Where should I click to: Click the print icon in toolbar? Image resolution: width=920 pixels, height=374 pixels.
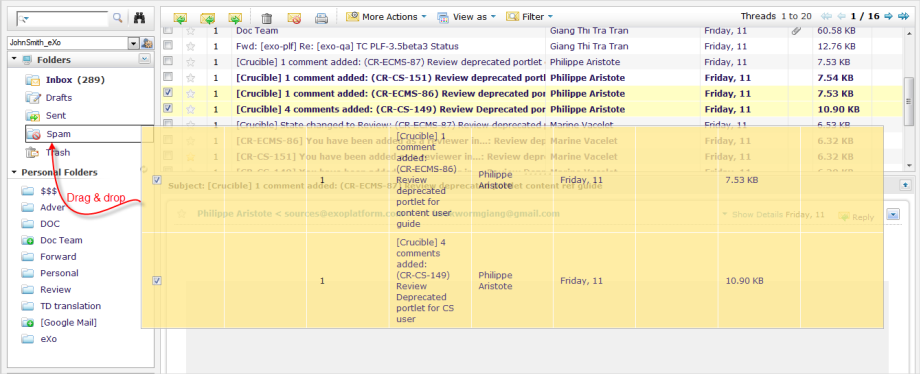[x=321, y=18]
